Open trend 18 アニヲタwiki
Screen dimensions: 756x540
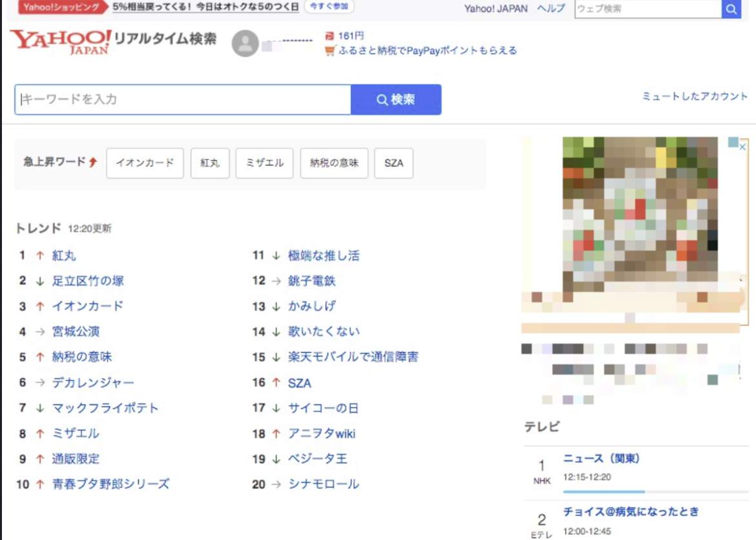pos(322,433)
